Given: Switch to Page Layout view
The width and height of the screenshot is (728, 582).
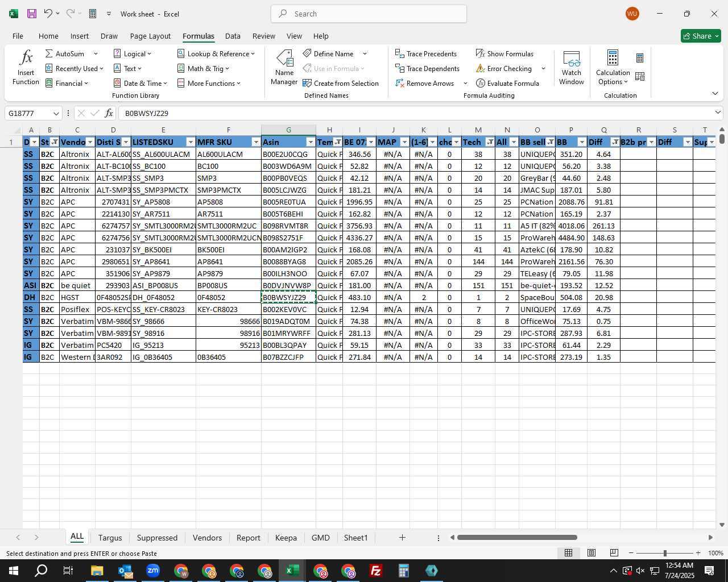Looking at the screenshot, I should [591, 553].
